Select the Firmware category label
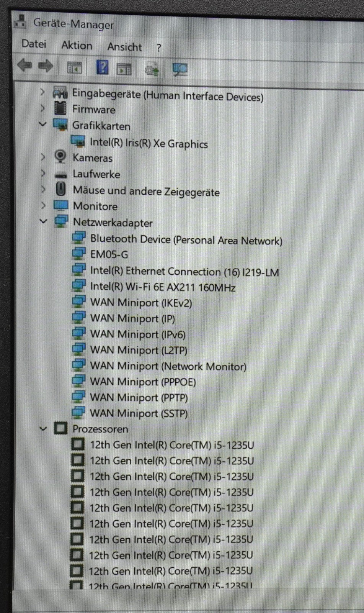This screenshot has height=613, width=364. (x=94, y=109)
